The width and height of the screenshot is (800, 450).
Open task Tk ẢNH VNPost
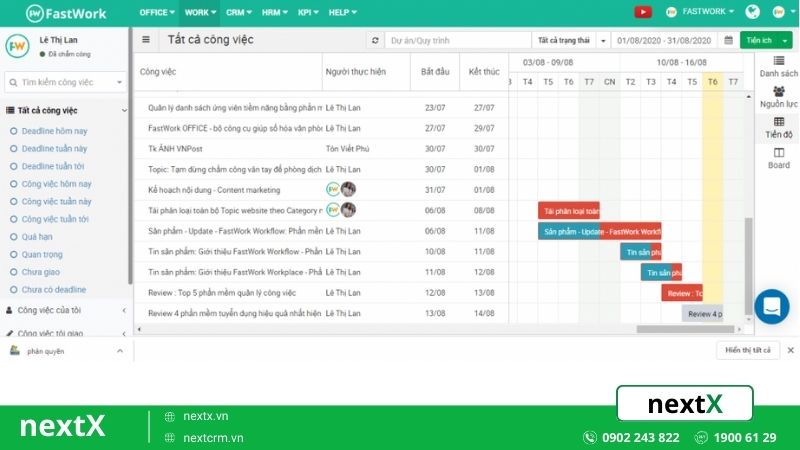point(175,148)
